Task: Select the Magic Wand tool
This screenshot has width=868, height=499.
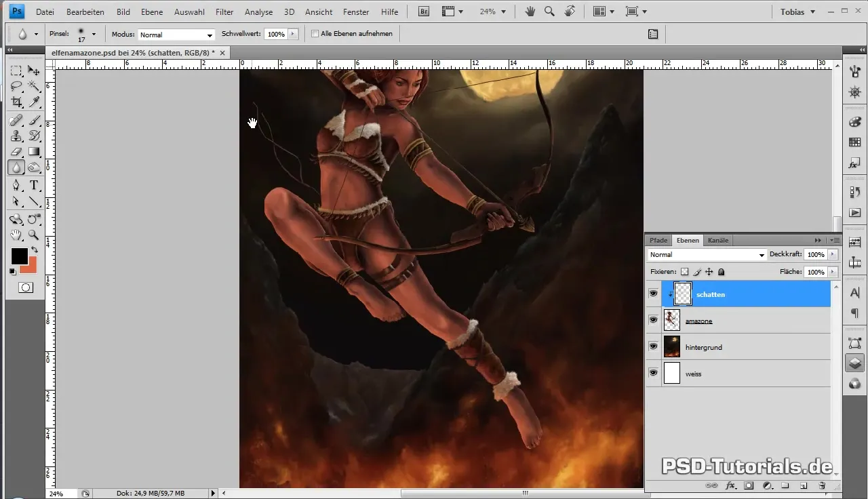Action: click(34, 86)
